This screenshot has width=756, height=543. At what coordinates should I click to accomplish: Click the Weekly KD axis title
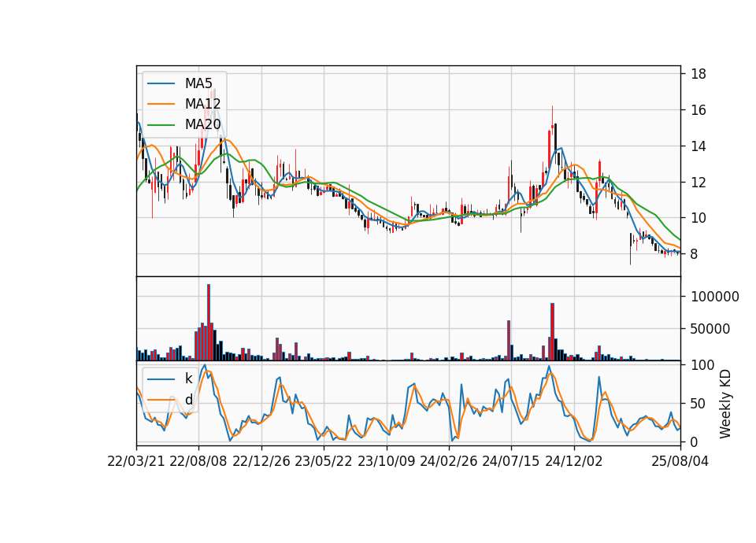(x=725, y=404)
